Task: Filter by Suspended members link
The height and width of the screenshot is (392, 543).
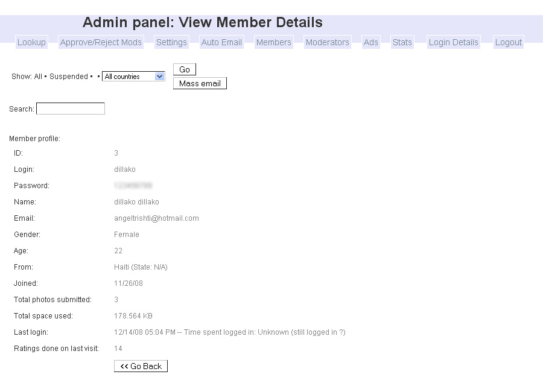Action: (69, 77)
